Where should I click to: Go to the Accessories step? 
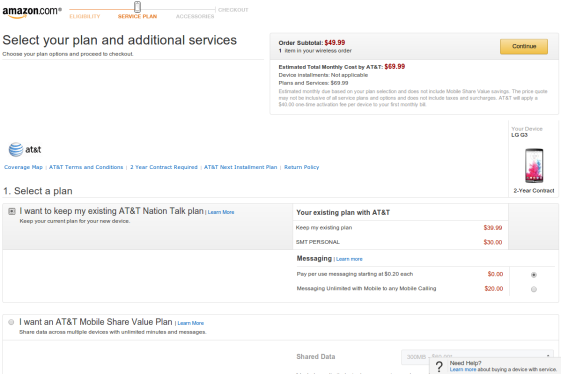pyautogui.click(x=195, y=16)
